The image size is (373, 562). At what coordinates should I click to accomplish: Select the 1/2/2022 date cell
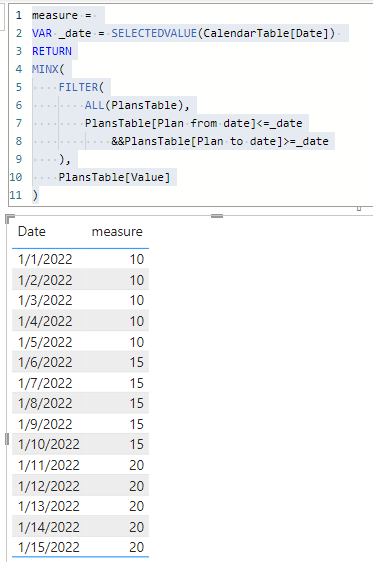tap(45, 280)
